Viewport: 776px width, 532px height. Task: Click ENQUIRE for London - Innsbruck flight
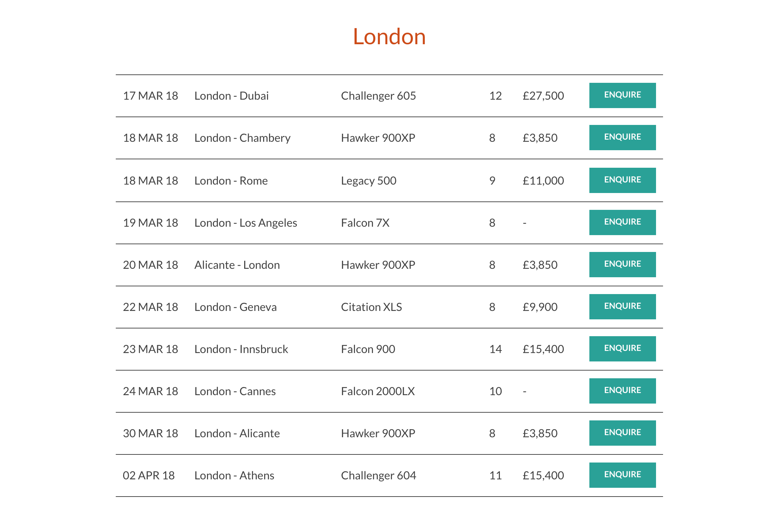(622, 349)
